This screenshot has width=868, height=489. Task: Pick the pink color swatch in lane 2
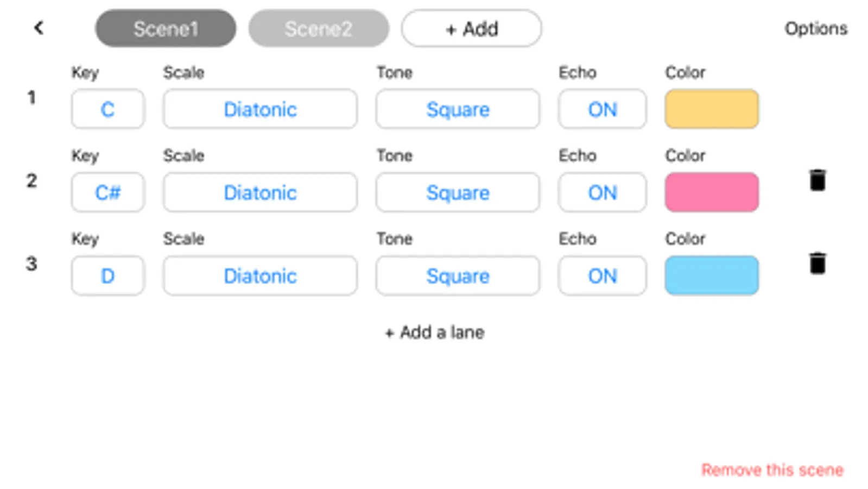click(x=711, y=192)
